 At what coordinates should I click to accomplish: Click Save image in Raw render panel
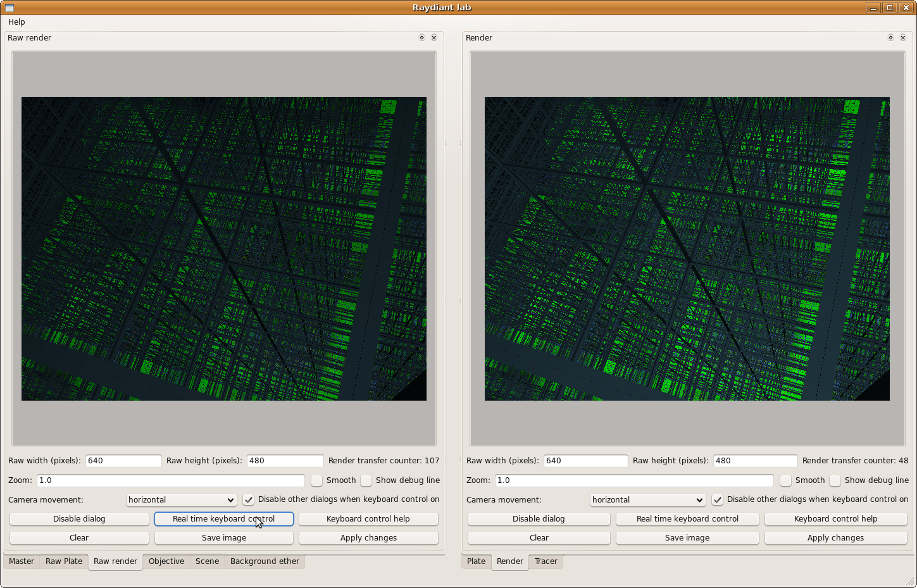tap(224, 538)
